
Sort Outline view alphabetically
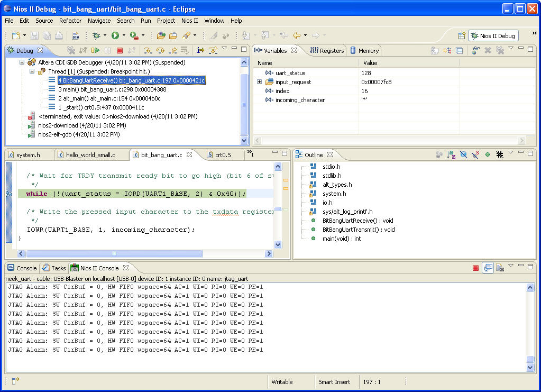click(x=451, y=155)
